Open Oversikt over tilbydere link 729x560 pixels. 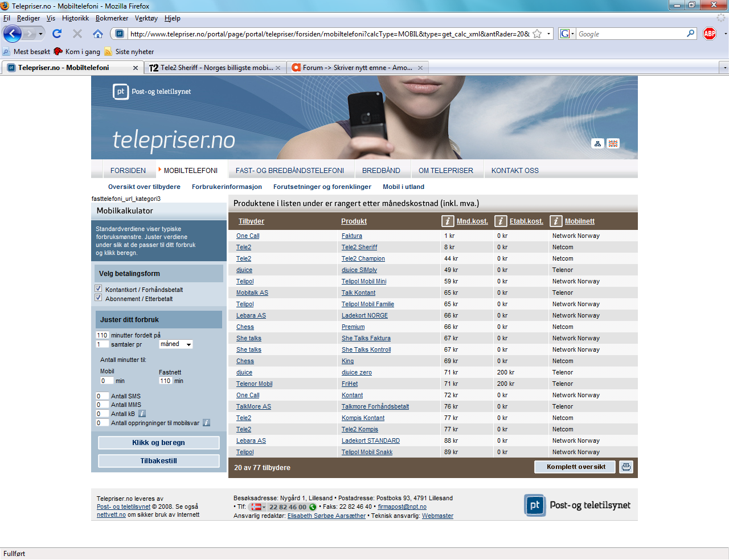(144, 187)
